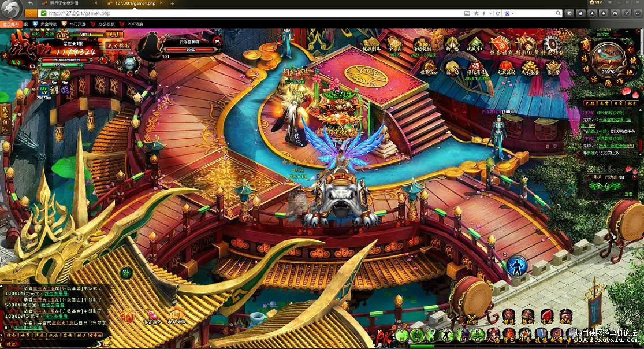Click the 特色功能 gear icon
This screenshot has height=349, width=644.
coord(552,45)
